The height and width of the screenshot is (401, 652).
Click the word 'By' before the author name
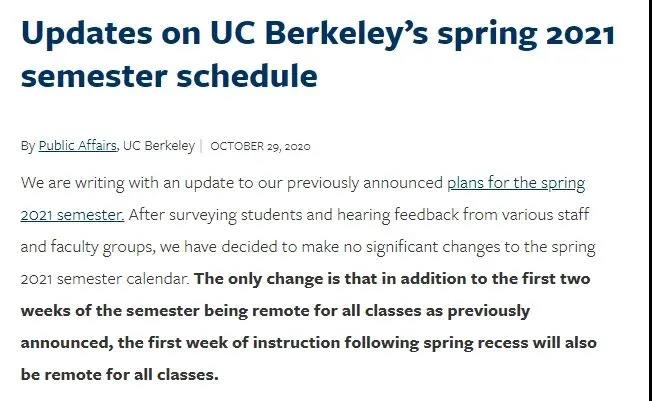pyautogui.click(x=28, y=146)
